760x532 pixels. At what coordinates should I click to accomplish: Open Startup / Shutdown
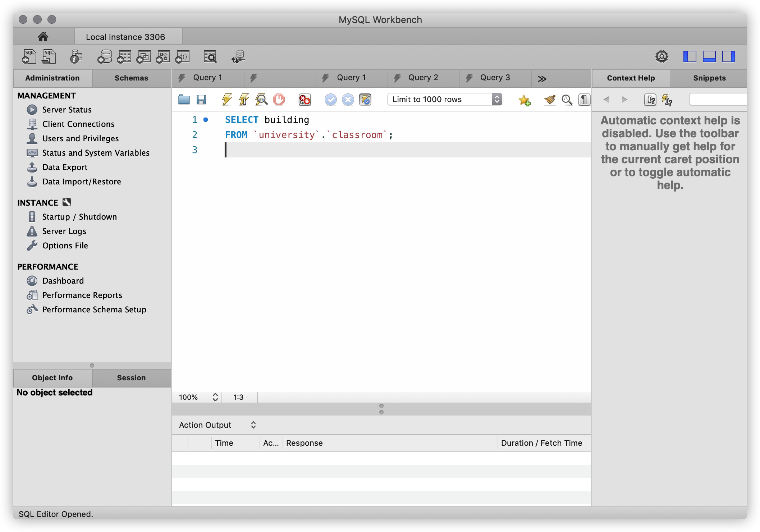79,217
